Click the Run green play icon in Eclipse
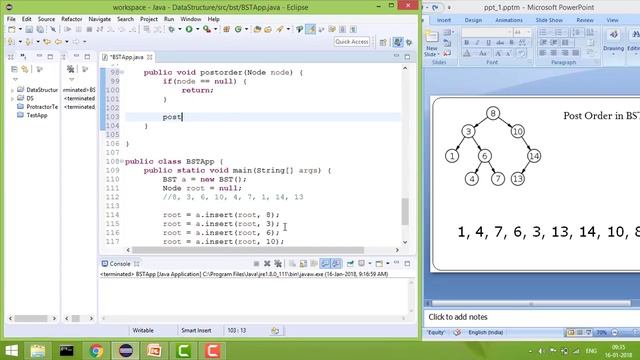Screen dimensions: 640x360 click(x=189, y=29)
